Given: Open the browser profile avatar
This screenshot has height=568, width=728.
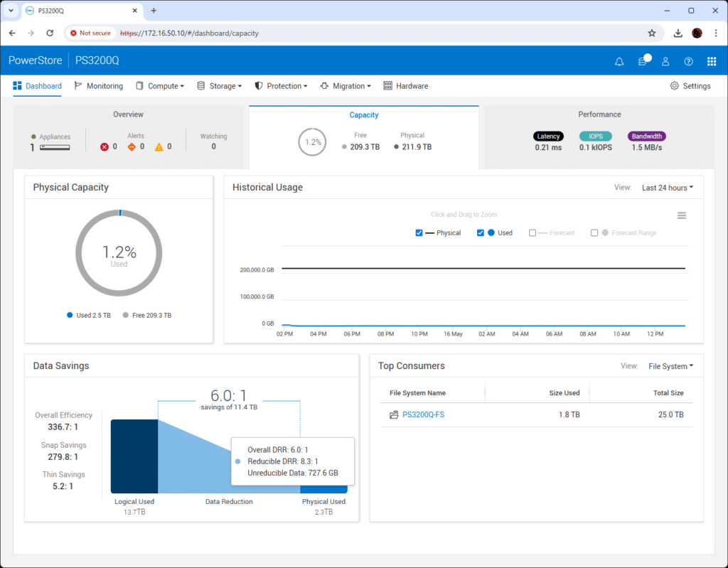Looking at the screenshot, I should point(697,33).
